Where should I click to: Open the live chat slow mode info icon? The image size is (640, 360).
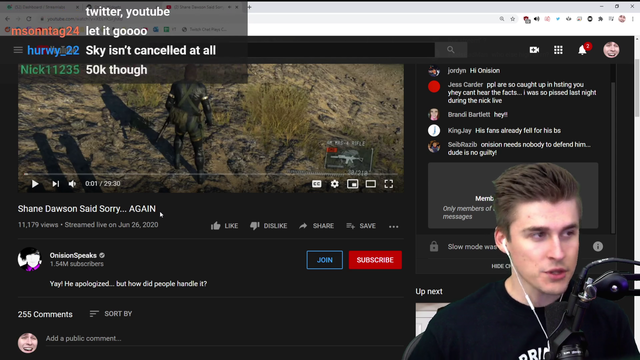pyautogui.click(x=598, y=247)
